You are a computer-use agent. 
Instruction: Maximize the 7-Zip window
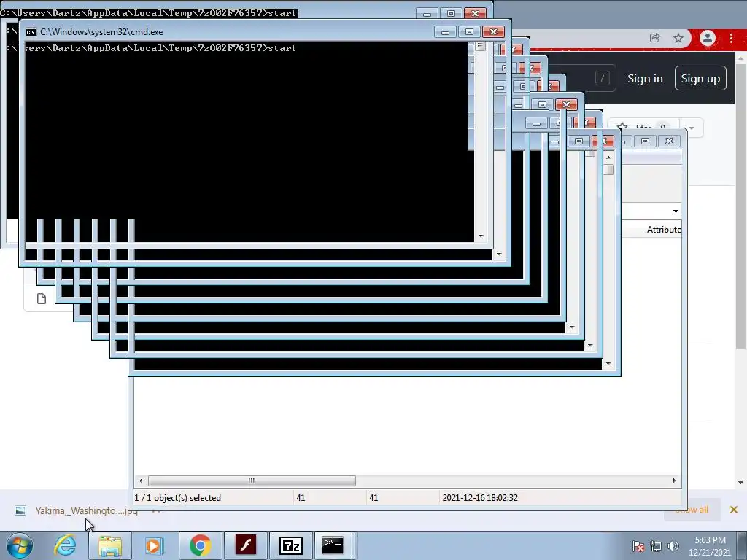tap(645, 141)
